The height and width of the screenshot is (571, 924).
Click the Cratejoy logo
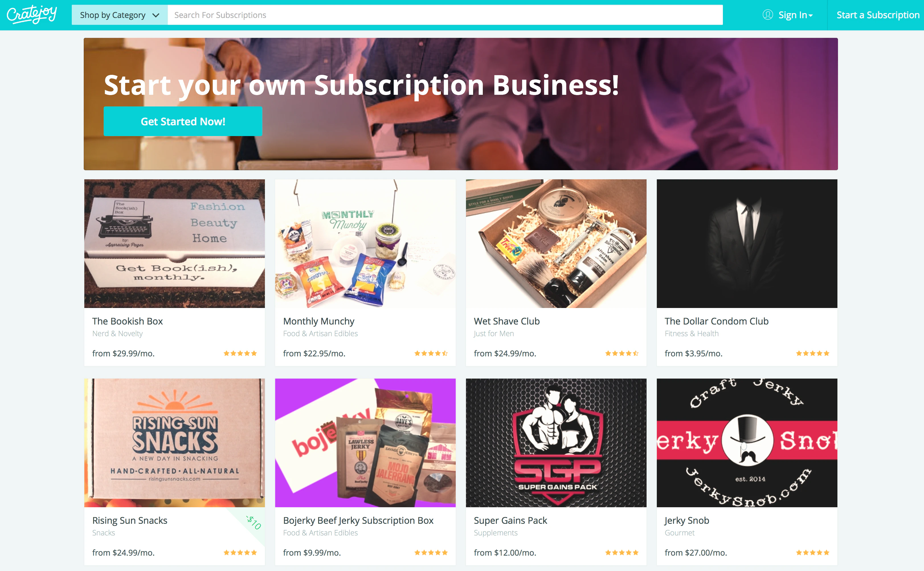[32, 15]
